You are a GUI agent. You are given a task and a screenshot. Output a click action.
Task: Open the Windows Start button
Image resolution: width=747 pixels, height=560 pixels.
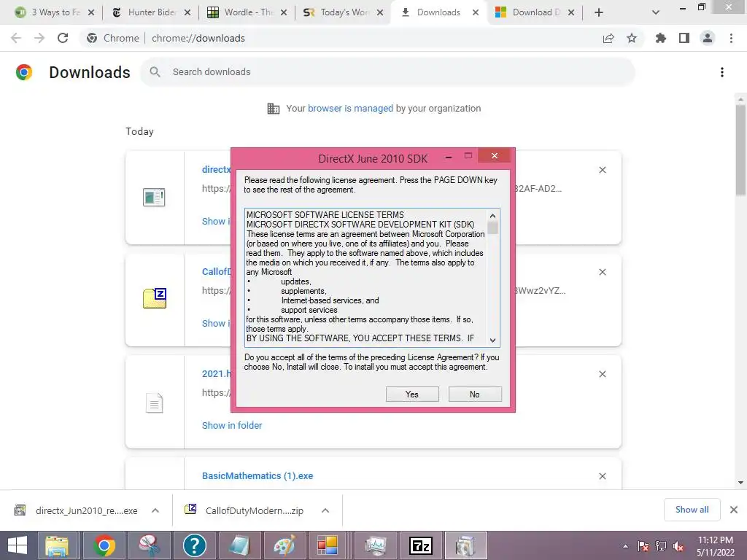click(18, 545)
